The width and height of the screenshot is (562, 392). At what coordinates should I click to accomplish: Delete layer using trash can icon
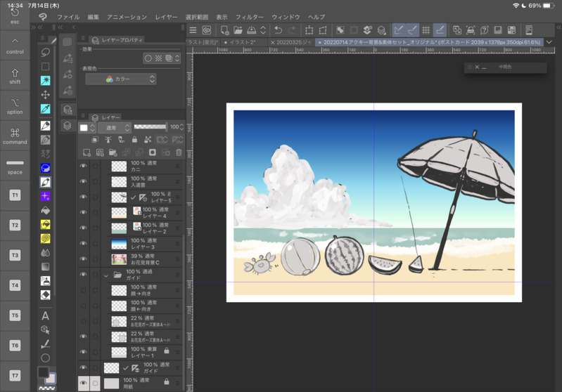(179, 152)
